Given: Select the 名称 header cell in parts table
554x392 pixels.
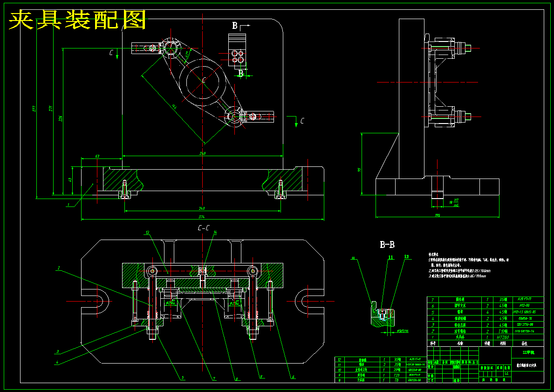Looking at the screenshot, I should coord(459,343).
